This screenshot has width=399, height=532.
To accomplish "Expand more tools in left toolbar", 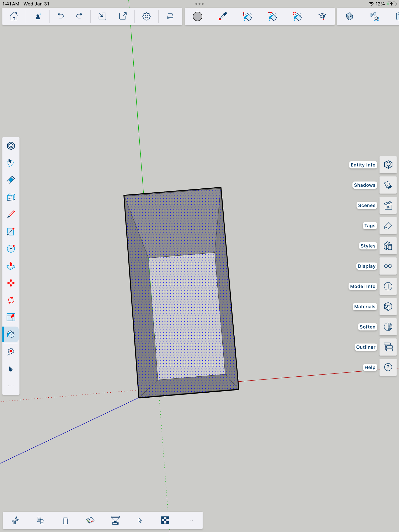I will point(11,386).
